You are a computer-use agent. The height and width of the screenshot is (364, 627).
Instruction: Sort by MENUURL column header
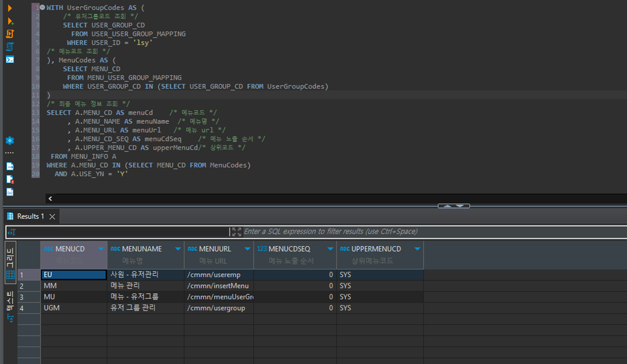[x=215, y=249]
